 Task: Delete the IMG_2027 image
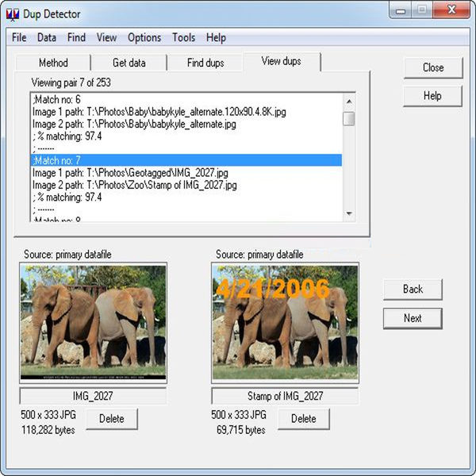pos(112,419)
